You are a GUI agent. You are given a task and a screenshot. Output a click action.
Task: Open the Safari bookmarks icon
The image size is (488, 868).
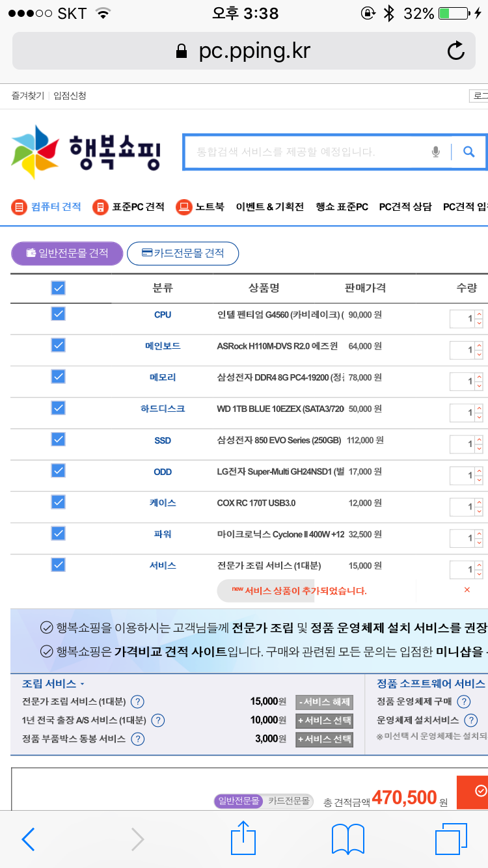(347, 839)
